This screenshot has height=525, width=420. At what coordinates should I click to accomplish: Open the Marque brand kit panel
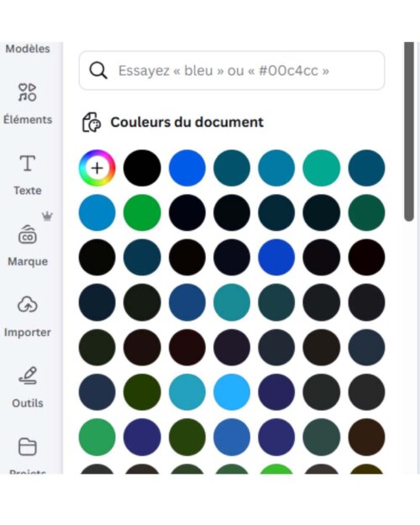click(28, 245)
